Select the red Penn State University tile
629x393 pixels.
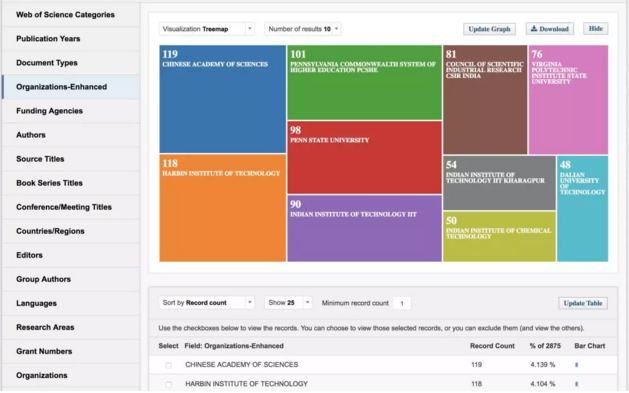(365, 158)
